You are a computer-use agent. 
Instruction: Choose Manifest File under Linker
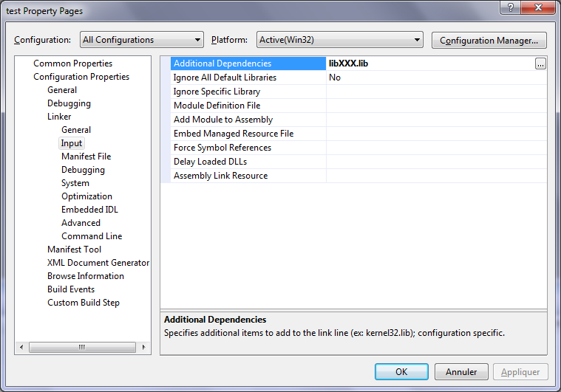tap(86, 157)
